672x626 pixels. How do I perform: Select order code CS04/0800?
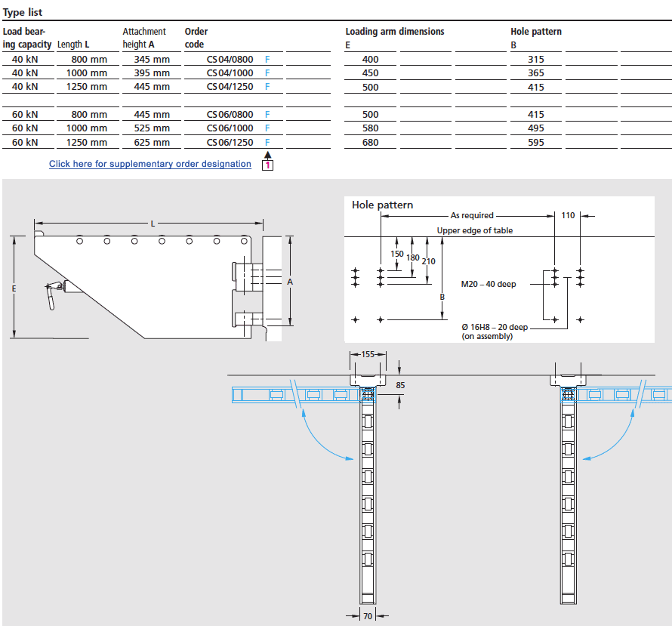[x=230, y=59]
